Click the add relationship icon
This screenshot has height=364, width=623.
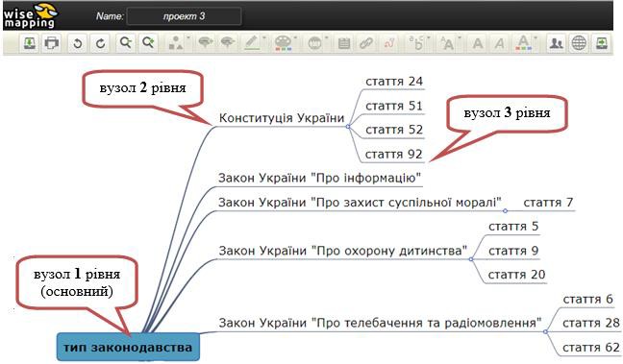pyautogui.click(x=389, y=43)
